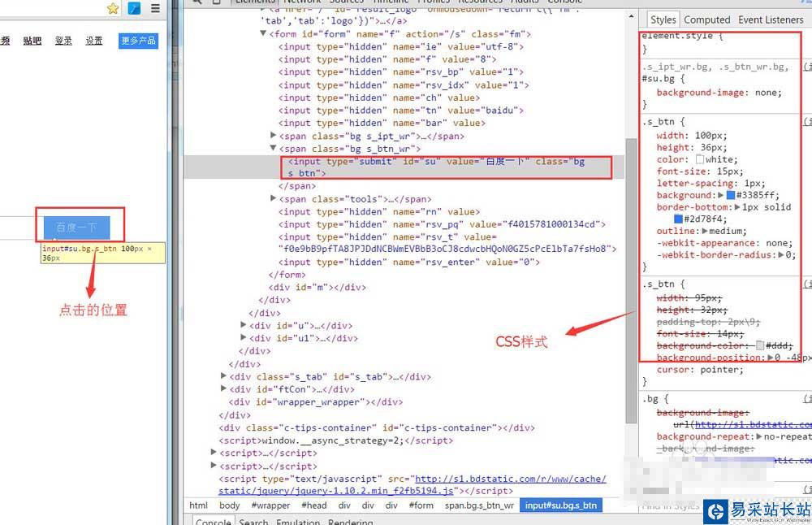Expand the span class "tools" node
This screenshot has height=525, width=812.
pos(274,198)
